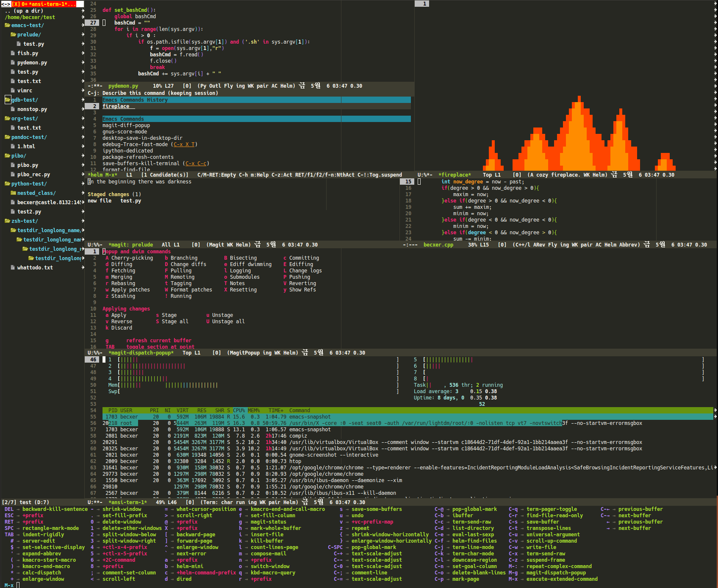Click the file icon beside pydemon.py
718x588 pixels.
pyautogui.click(x=13, y=63)
